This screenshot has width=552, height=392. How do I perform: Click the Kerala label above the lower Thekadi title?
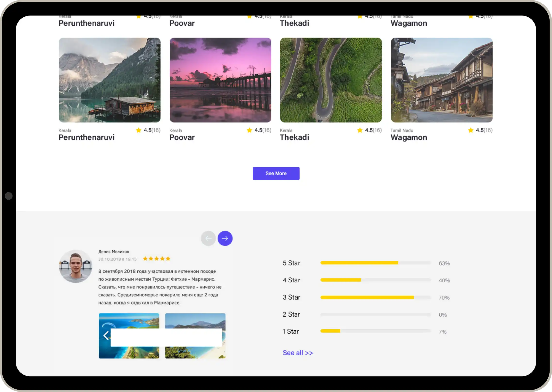pyautogui.click(x=286, y=131)
